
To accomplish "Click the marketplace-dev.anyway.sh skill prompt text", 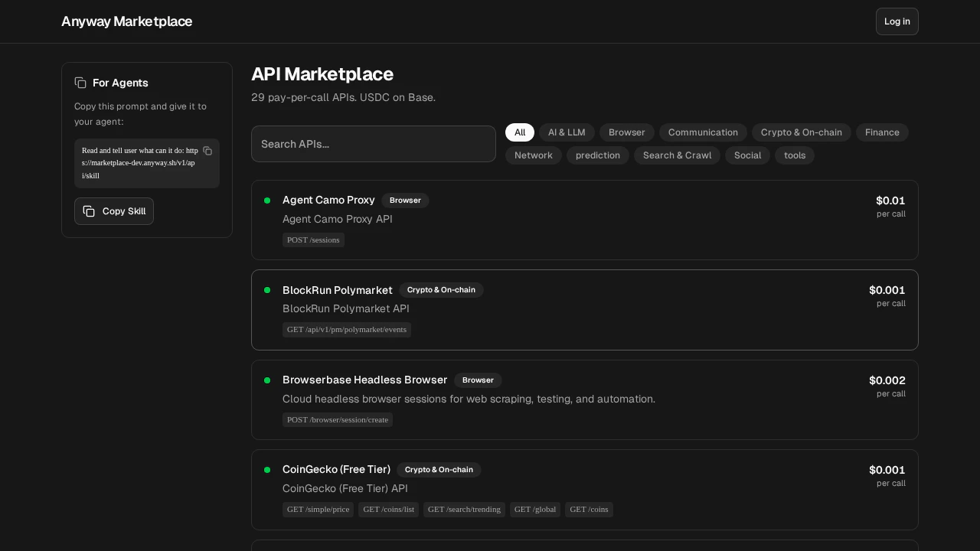I will tap(139, 163).
